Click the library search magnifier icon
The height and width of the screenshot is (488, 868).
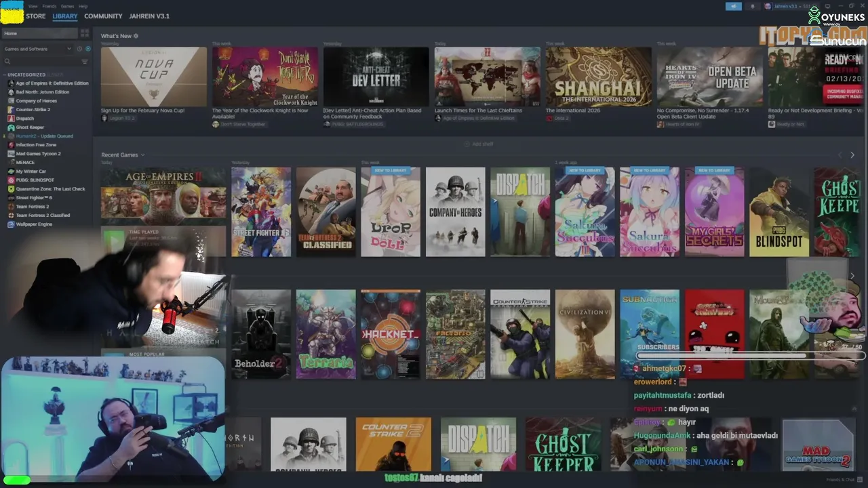7,62
